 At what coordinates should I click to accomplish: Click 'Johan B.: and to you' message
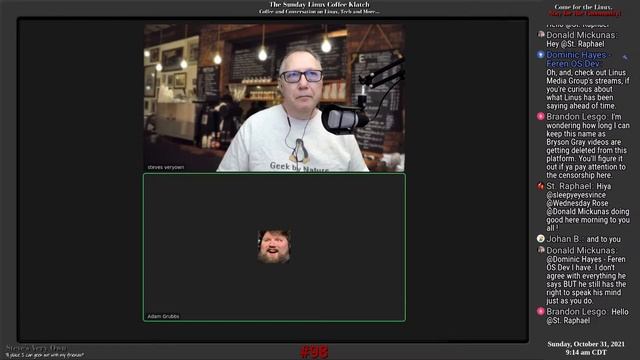tap(583, 239)
